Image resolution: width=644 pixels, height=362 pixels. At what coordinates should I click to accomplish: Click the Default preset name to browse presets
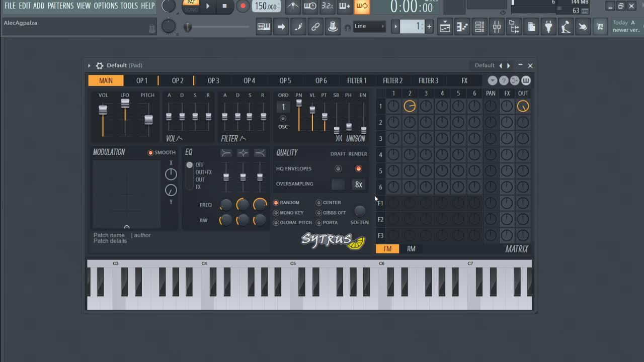coord(484,65)
